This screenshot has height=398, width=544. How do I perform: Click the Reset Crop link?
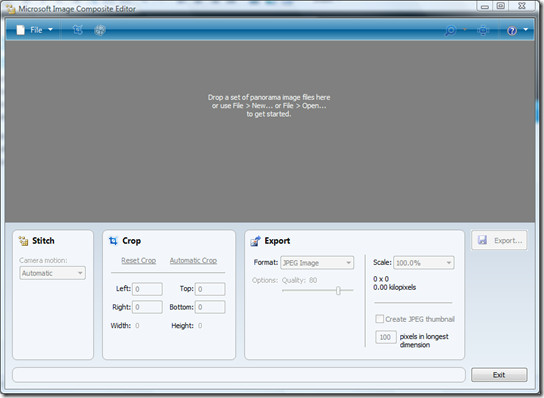(x=138, y=260)
